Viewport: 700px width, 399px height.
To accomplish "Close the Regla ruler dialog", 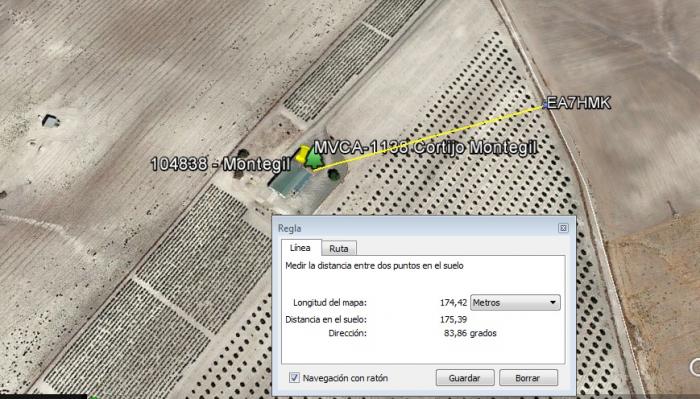I will pyautogui.click(x=563, y=228).
